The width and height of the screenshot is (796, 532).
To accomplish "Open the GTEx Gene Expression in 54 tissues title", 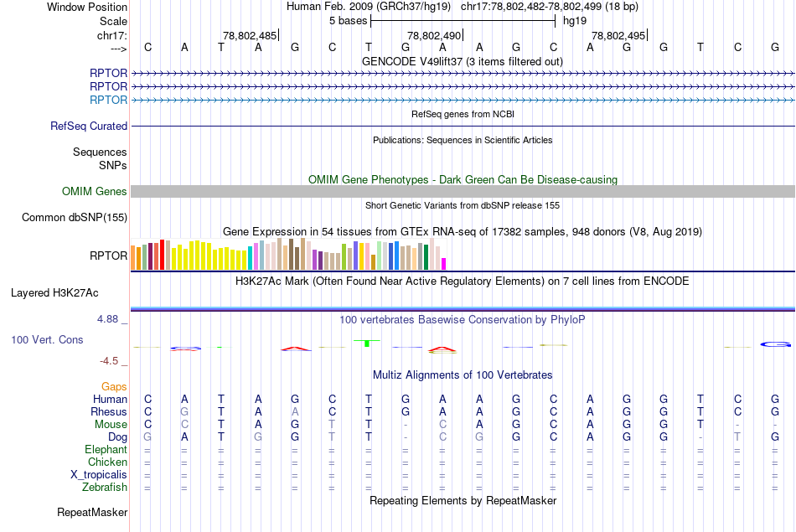I will [x=463, y=231].
